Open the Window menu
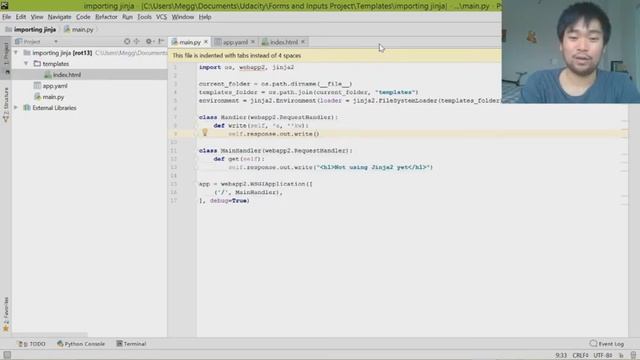The image size is (640, 360). click(182, 17)
